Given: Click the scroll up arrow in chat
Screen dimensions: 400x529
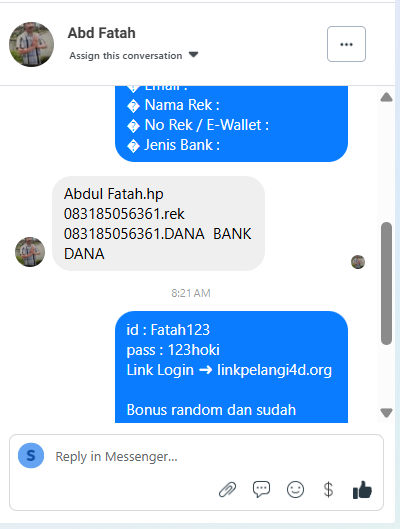Looking at the screenshot, I should tap(387, 97).
